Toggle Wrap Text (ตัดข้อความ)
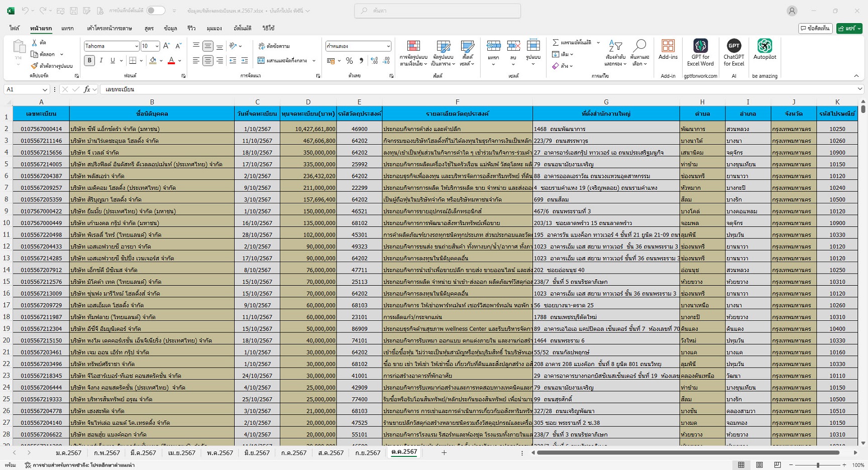Screen dimensions: 868x470 click(x=274, y=46)
